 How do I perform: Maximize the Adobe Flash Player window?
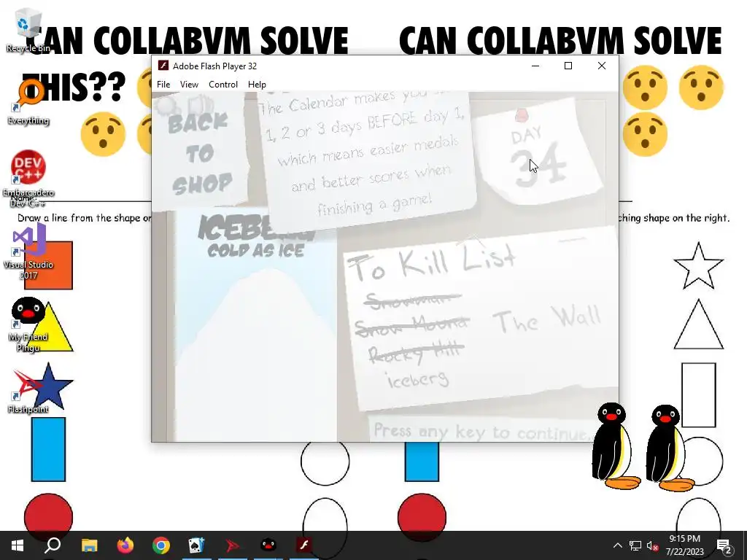coord(568,66)
